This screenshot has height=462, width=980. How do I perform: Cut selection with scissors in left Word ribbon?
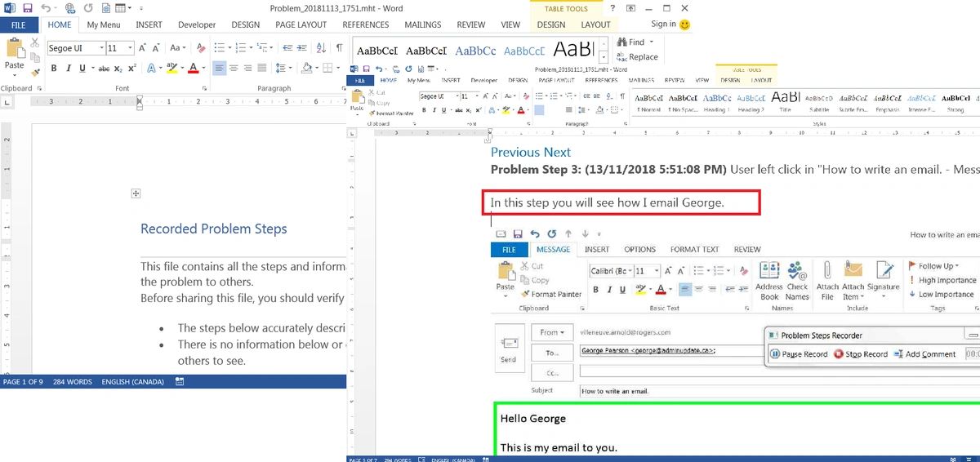33,43
